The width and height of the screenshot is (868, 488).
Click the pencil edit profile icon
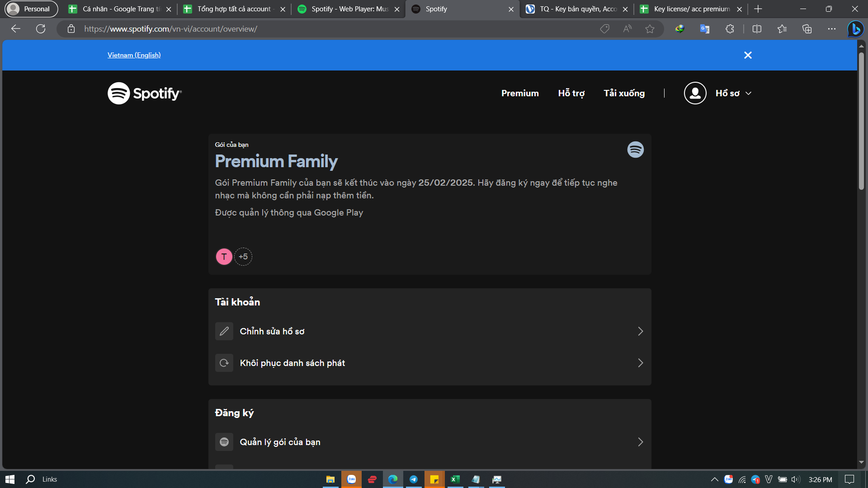224,331
